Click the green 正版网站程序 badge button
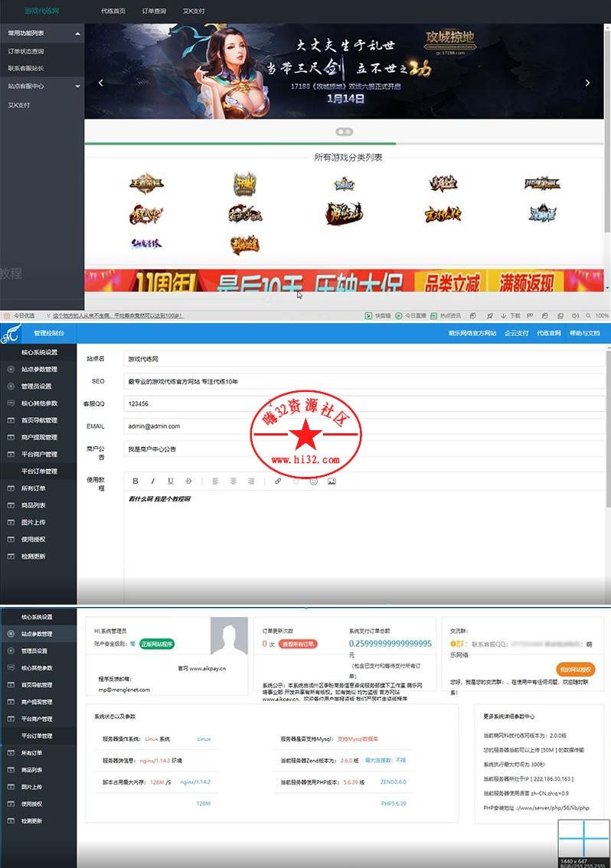 pos(157,644)
